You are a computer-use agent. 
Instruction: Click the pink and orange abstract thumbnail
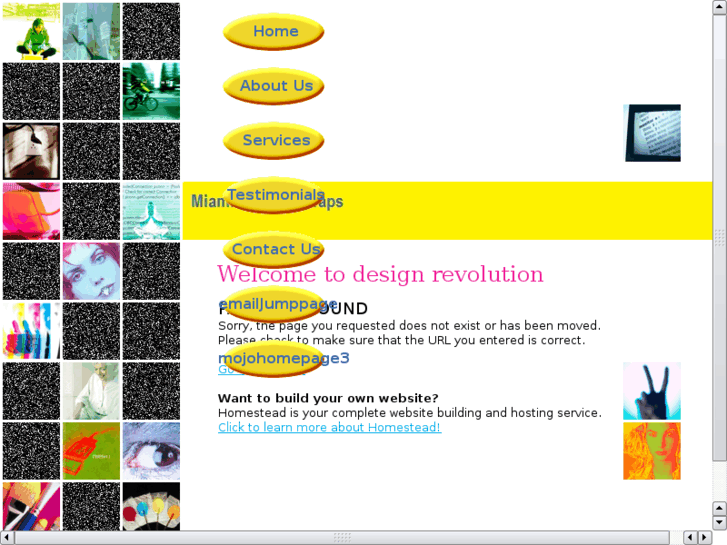click(32, 211)
